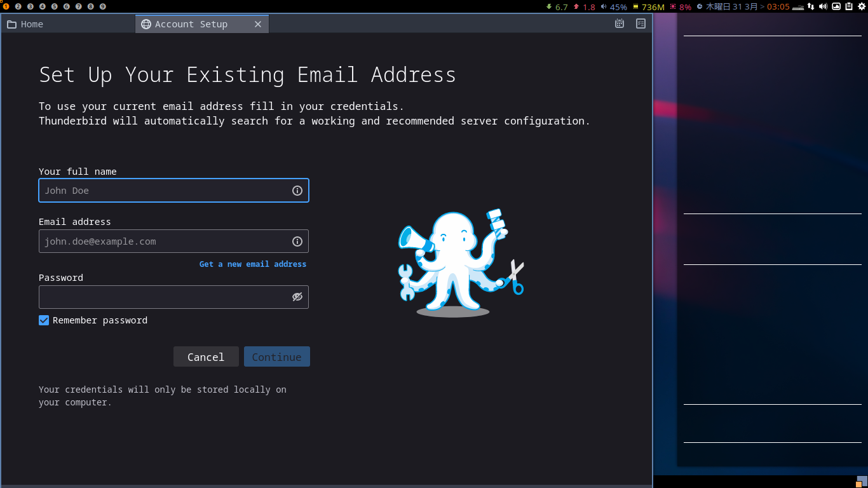The height and width of the screenshot is (488, 868).
Task: Click the octopus mascot illustration
Action: point(461,263)
